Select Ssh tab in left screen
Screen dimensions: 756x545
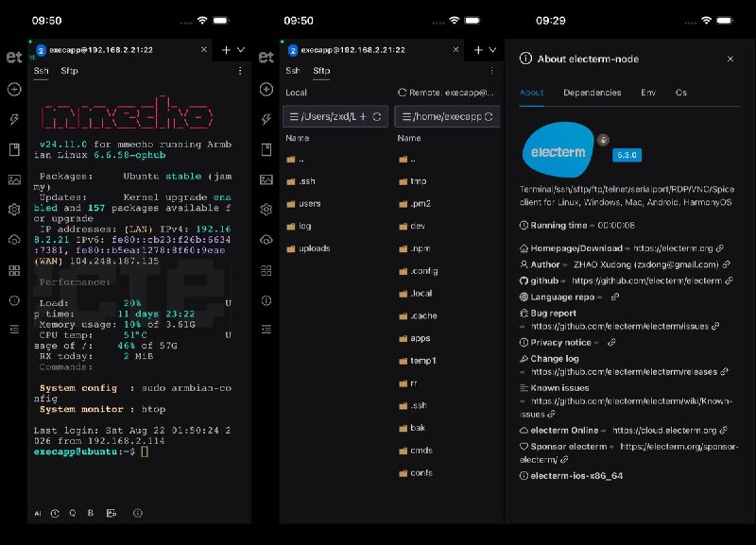pos(41,71)
